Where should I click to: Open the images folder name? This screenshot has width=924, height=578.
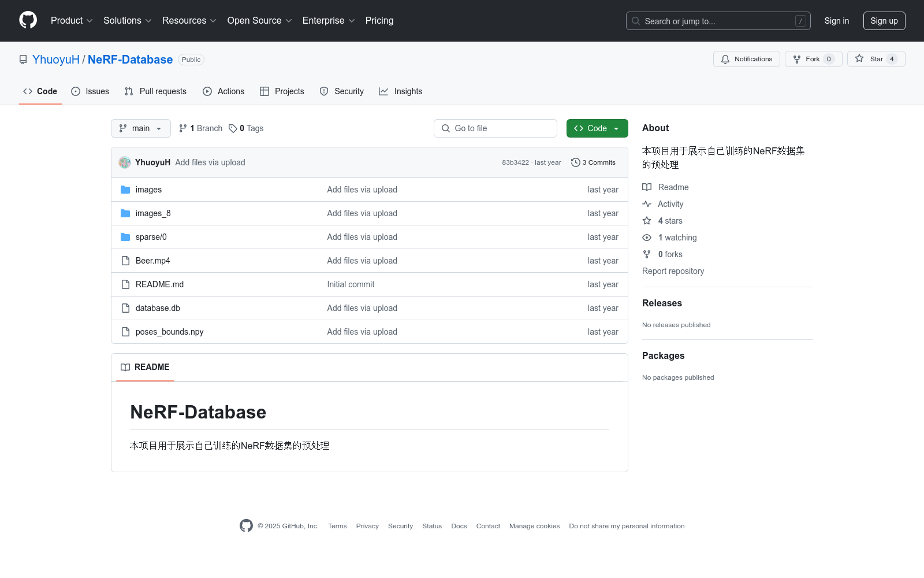148,190
